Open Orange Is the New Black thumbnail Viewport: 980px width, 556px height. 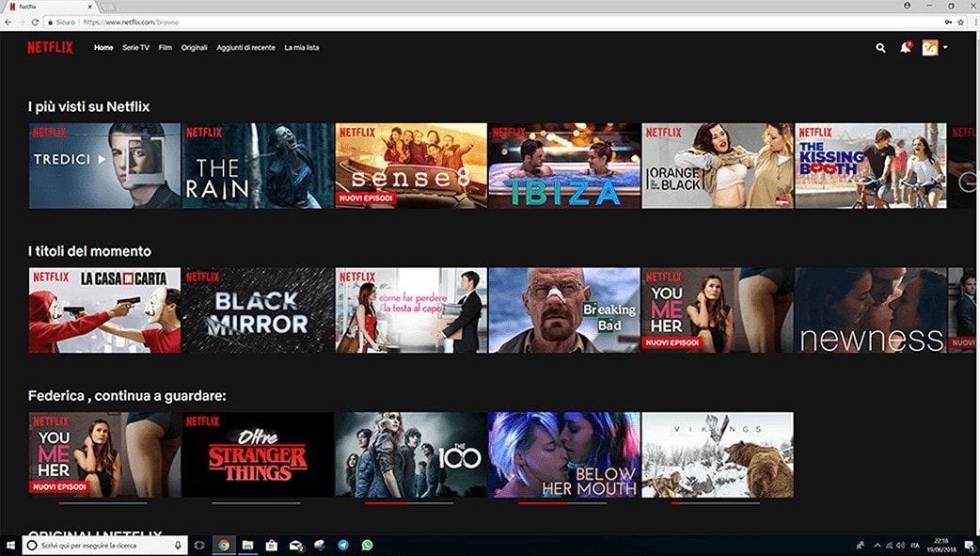(x=718, y=166)
